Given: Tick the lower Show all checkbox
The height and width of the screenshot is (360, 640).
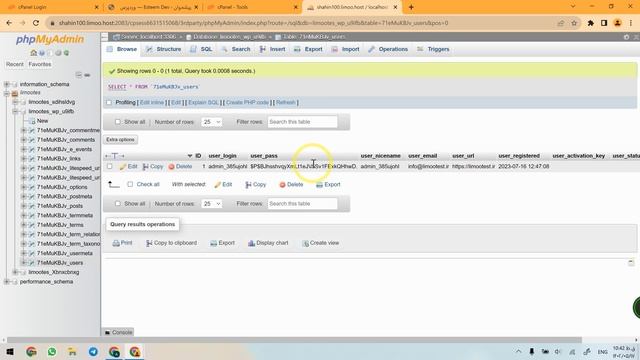Looking at the screenshot, I should click(x=118, y=204).
